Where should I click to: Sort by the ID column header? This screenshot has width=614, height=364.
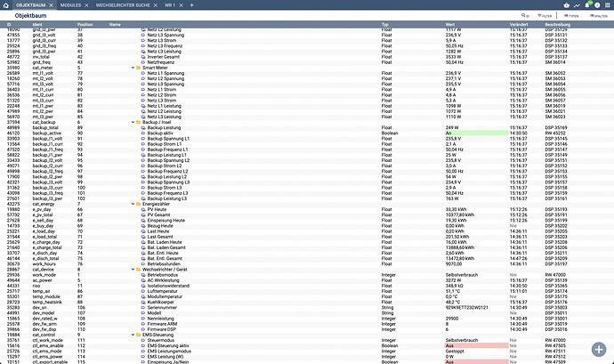coord(9,24)
